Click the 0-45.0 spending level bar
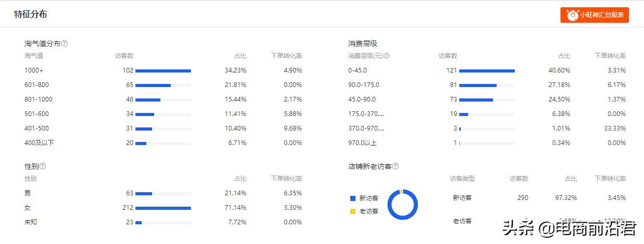 pyautogui.click(x=487, y=70)
